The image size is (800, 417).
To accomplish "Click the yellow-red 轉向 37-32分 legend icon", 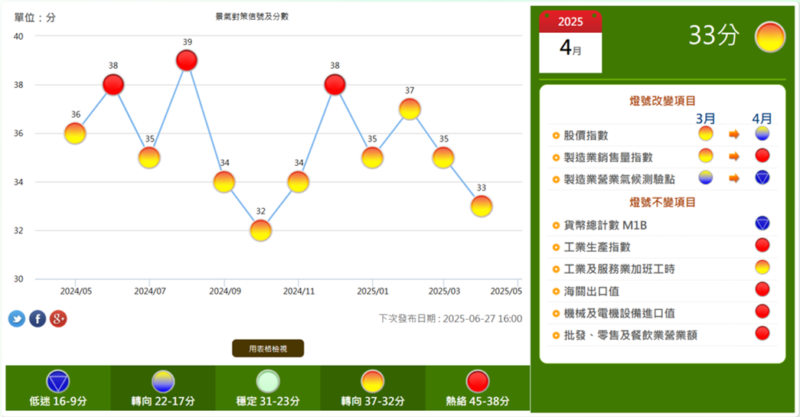I will pyautogui.click(x=372, y=381).
